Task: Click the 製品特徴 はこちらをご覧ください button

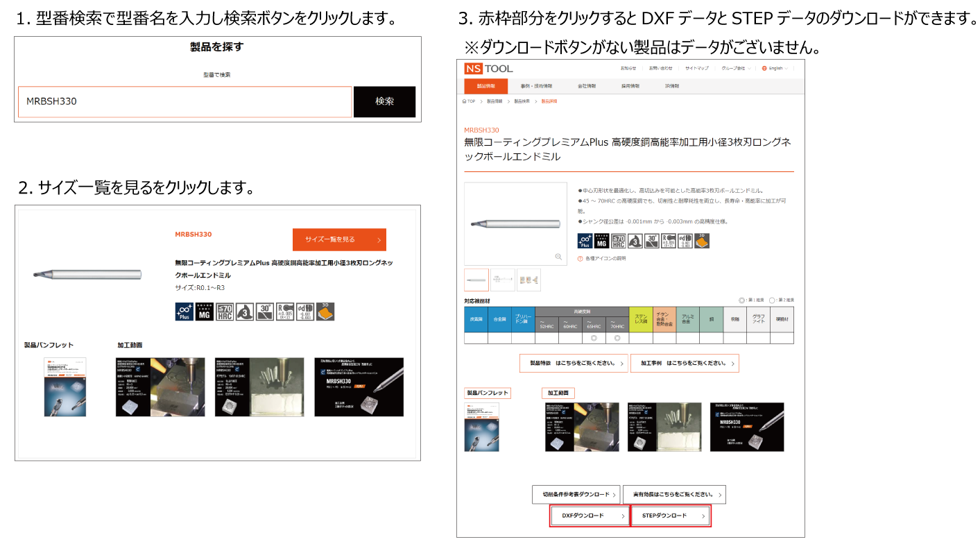Action: coord(574,363)
